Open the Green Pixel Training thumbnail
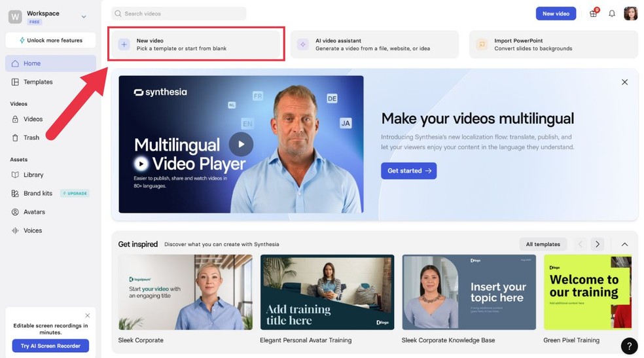The height and width of the screenshot is (358, 644). point(588,293)
